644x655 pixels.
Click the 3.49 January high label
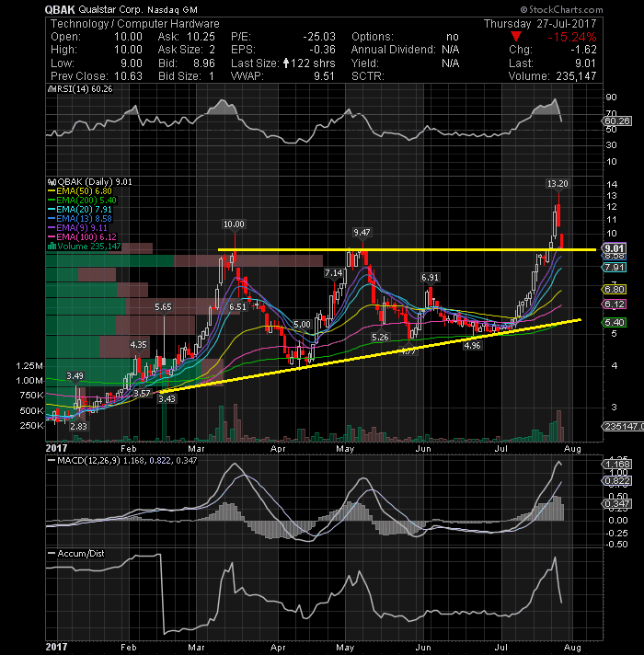(x=75, y=376)
